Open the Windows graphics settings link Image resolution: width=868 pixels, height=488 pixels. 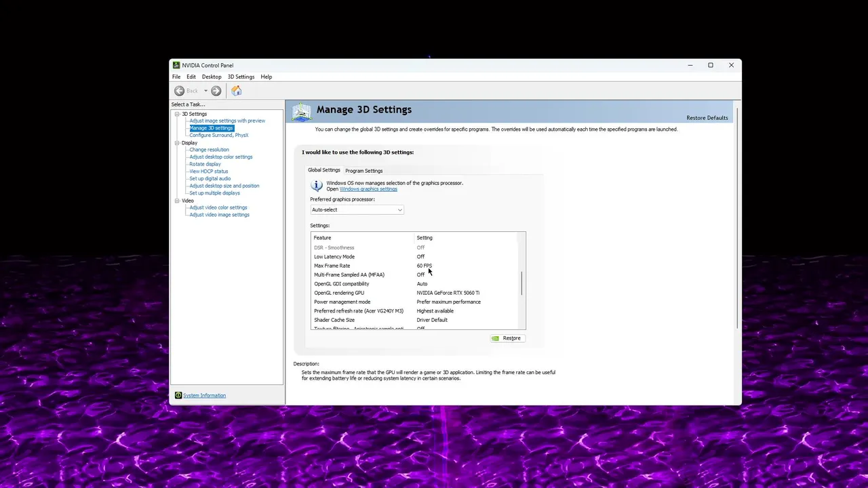(x=368, y=189)
